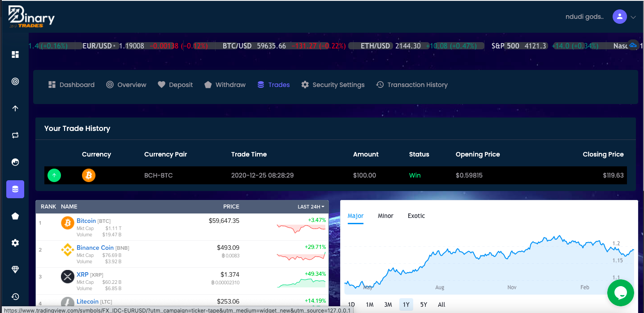
Task: Click the green up-arrow trade direction icon
Action: (x=54, y=175)
